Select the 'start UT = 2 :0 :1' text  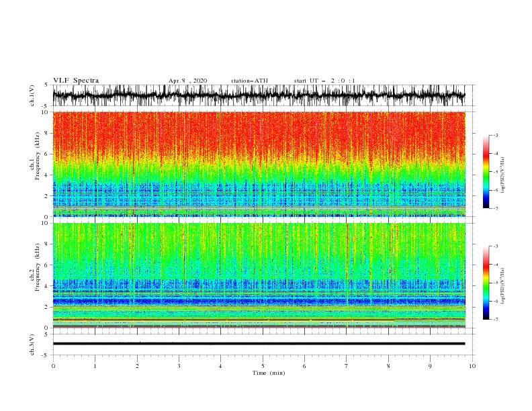click(x=324, y=81)
